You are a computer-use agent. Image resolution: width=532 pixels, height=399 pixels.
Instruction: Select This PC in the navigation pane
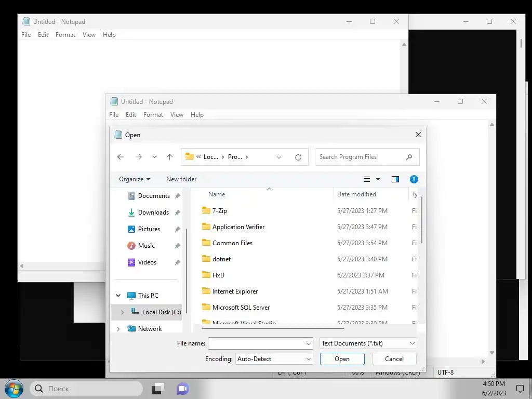click(148, 296)
